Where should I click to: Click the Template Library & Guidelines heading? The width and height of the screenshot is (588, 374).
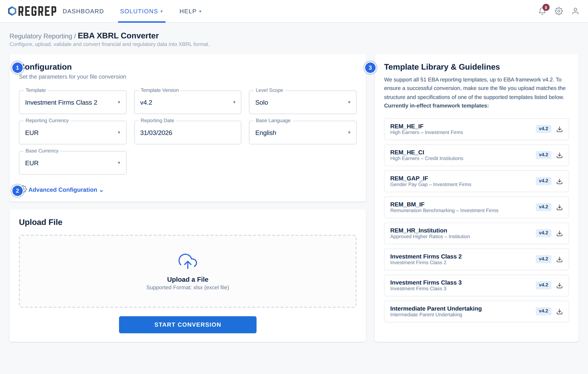point(442,67)
